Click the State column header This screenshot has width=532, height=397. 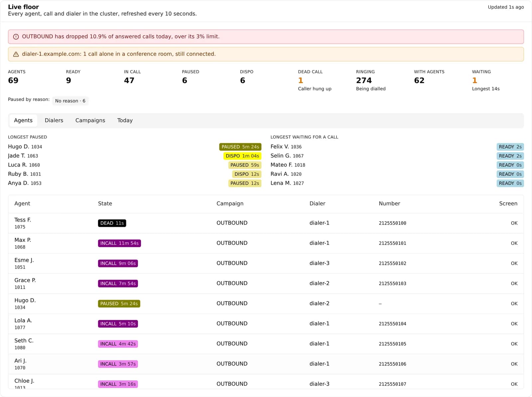click(x=105, y=204)
